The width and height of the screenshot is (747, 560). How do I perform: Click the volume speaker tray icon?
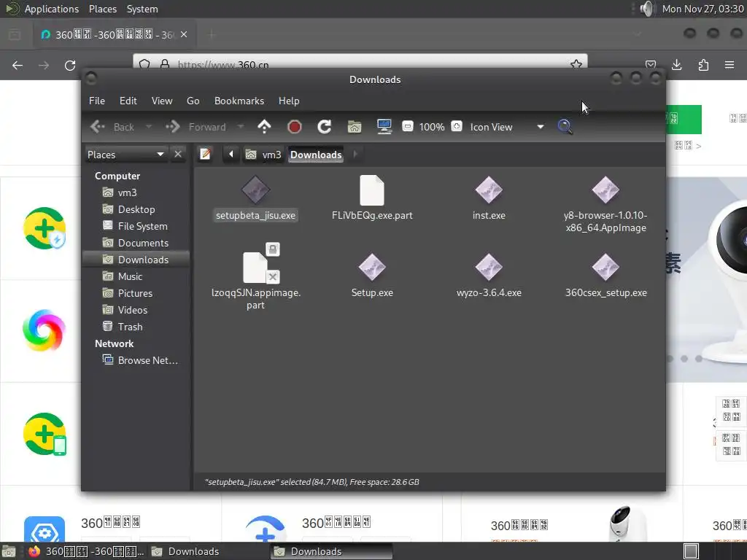point(647,9)
